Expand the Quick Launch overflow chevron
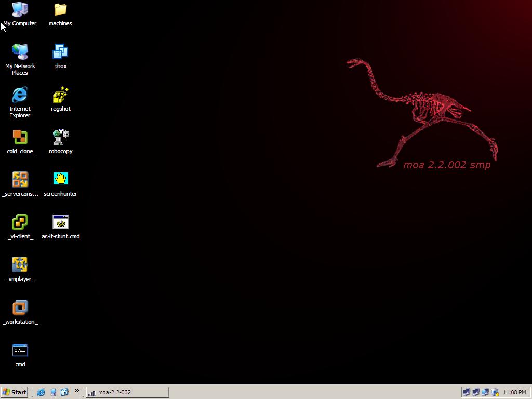 click(77, 391)
